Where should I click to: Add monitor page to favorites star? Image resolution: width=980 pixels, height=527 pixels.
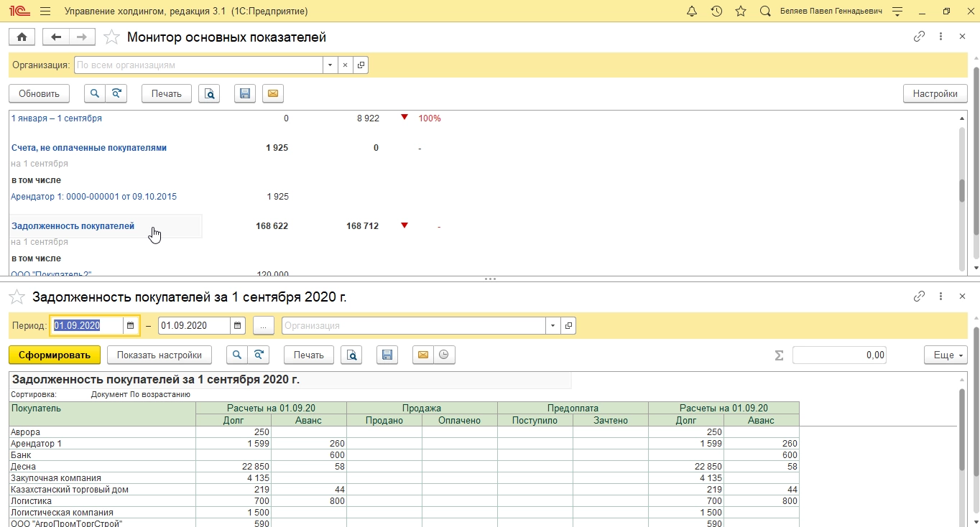[111, 37]
